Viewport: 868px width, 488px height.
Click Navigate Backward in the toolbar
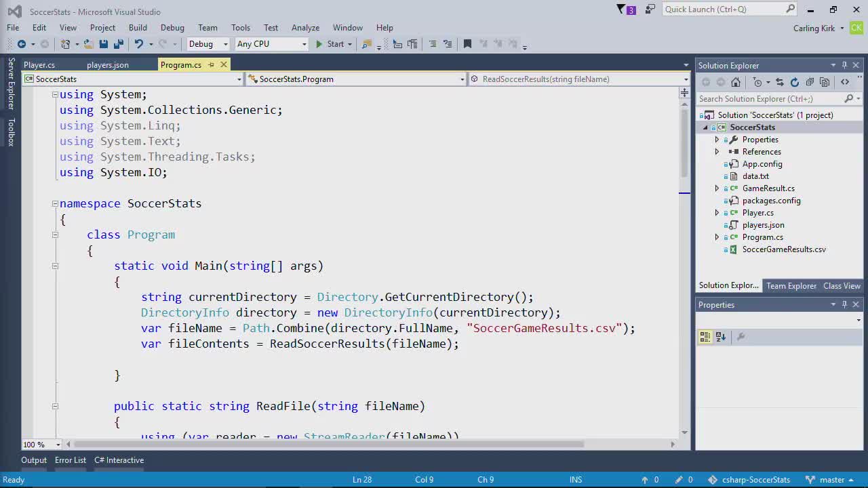(21, 43)
